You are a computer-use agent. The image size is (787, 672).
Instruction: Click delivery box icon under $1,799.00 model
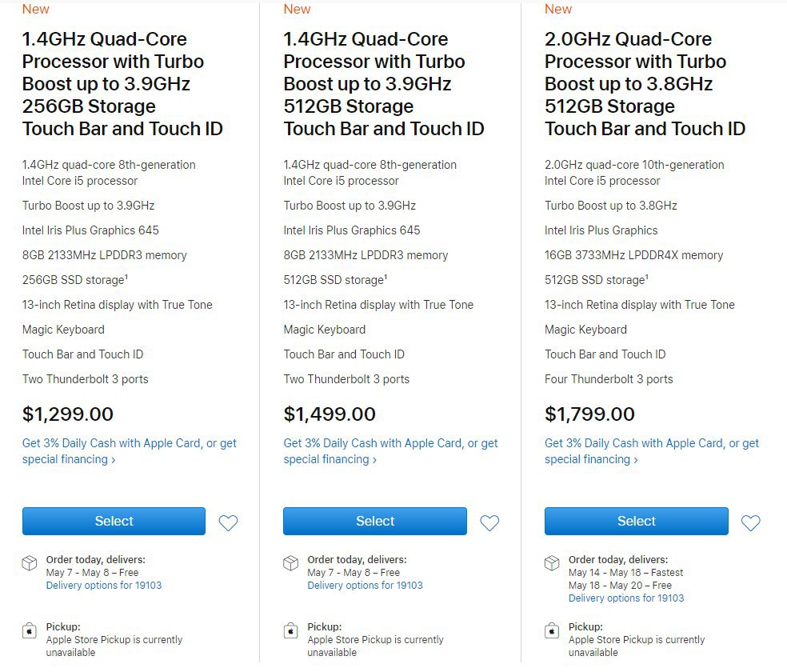tap(552, 563)
